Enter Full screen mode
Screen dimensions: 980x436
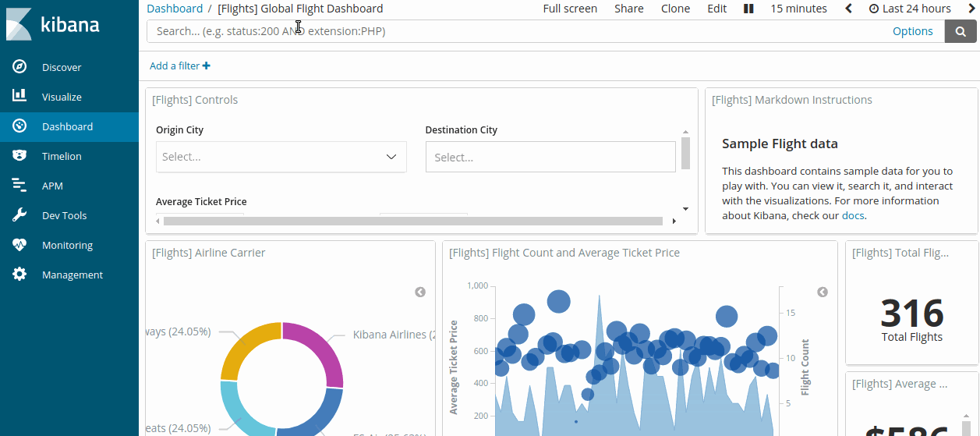[x=570, y=9]
